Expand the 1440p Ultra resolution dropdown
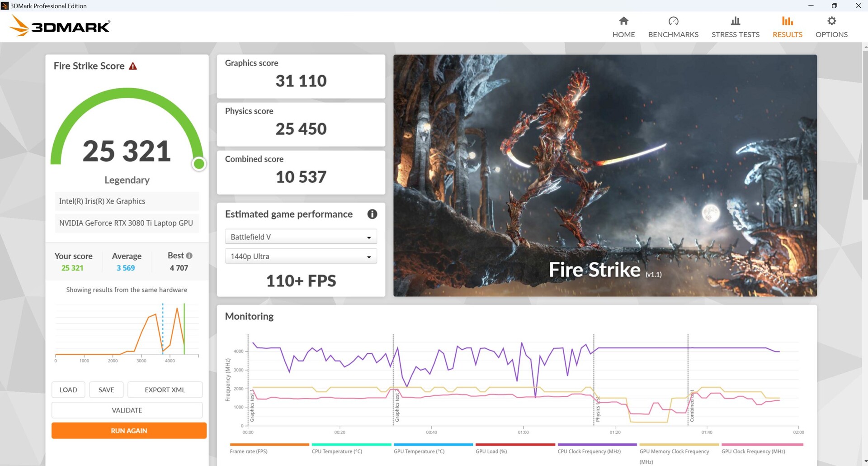 click(x=301, y=256)
